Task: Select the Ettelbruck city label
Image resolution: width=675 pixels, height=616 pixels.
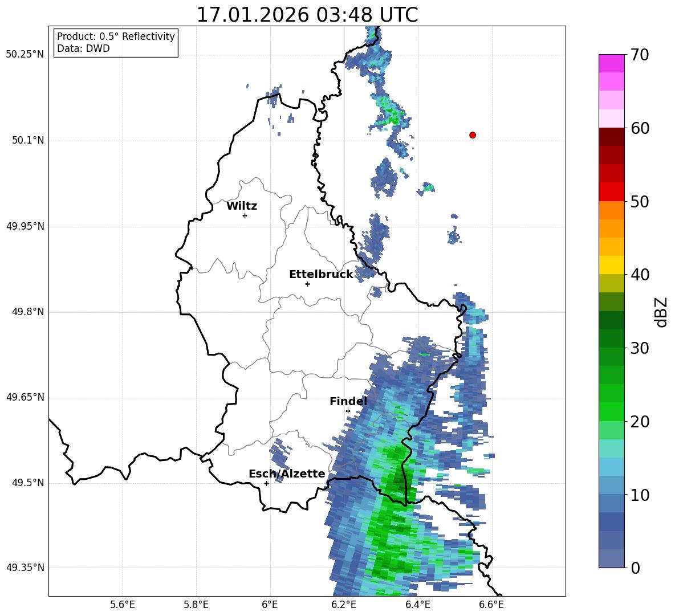Action: [321, 275]
